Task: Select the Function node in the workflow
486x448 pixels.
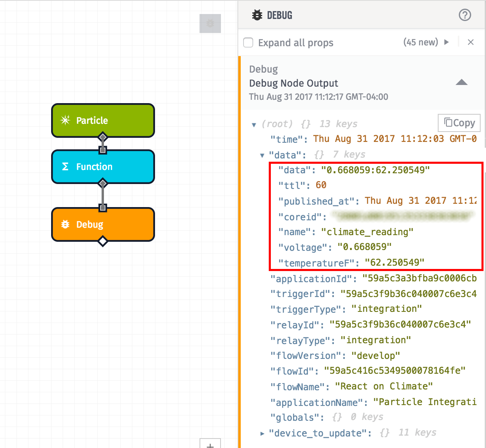Action: click(103, 167)
